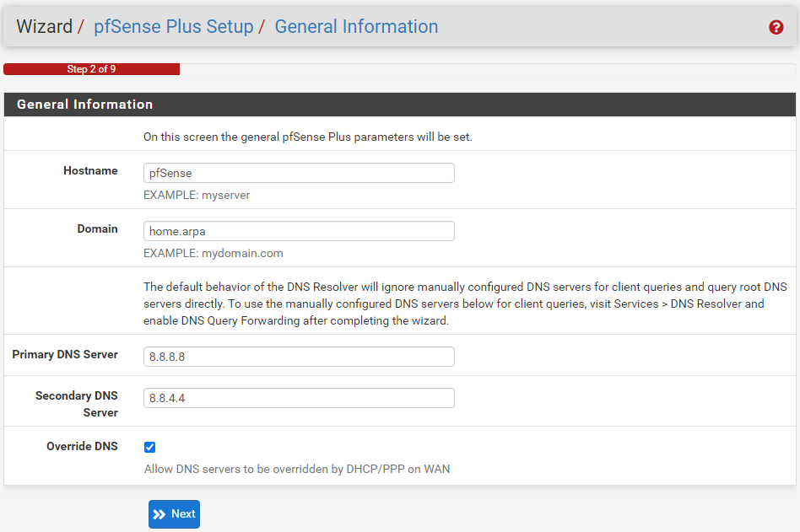The height and width of the screenshot is (532, 800).
Task: Click the Wizard breadcrumb text
Action: tap(44, 27)
